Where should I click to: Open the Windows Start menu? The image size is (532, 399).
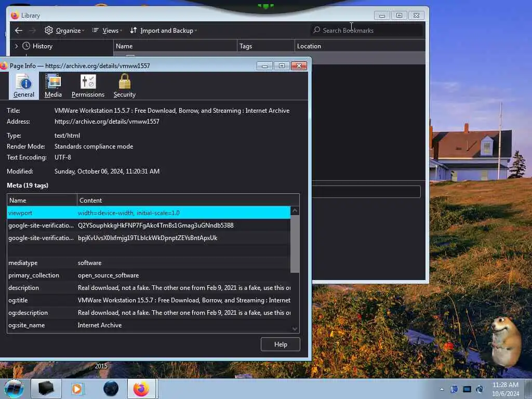click(x=14, y=389)
